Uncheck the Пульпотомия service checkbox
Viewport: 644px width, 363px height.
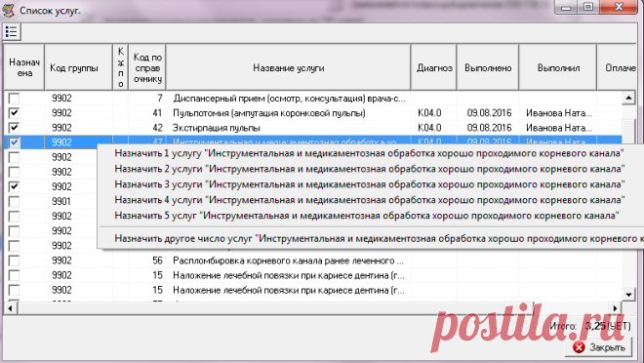14,113
